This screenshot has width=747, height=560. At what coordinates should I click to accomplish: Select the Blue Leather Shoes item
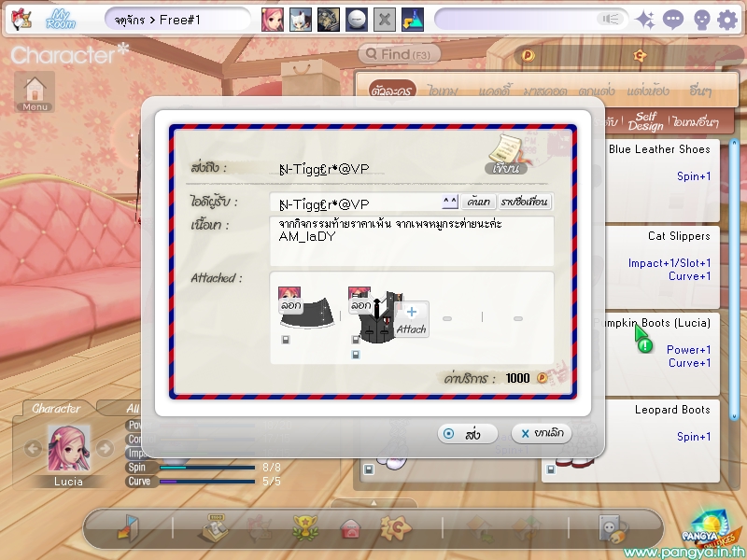coord(662,181)
